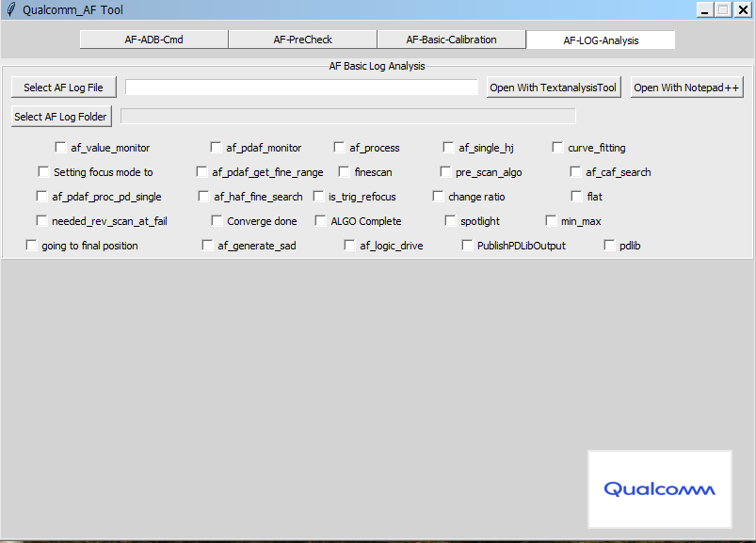Click the Qualcomm logo image

click(x=659, y=488)
